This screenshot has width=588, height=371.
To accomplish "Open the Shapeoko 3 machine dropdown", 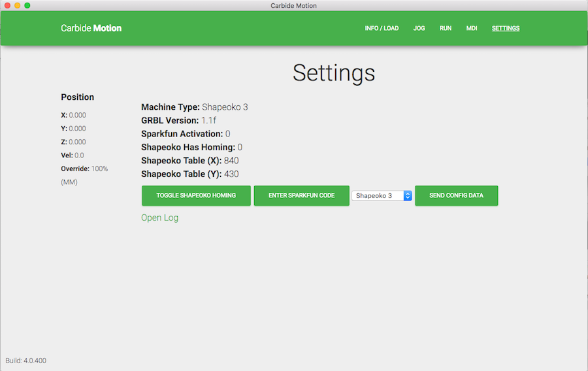I will coord(382,195).
